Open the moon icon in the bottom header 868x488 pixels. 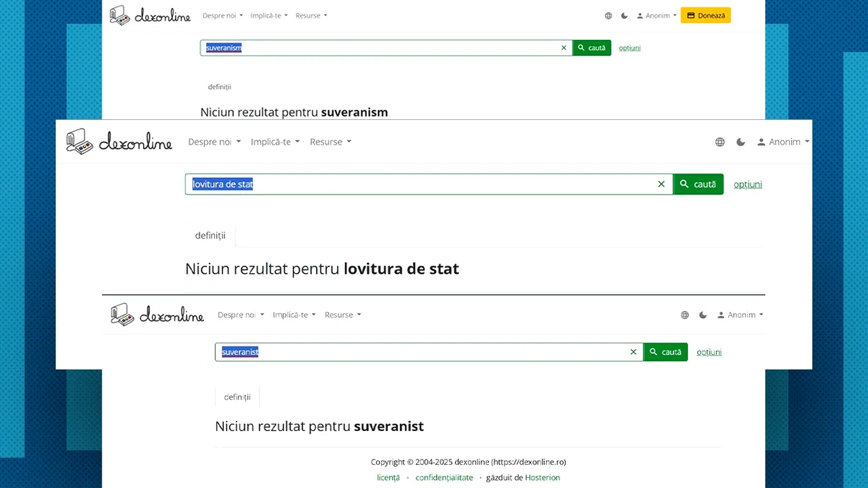pos(703,314)
